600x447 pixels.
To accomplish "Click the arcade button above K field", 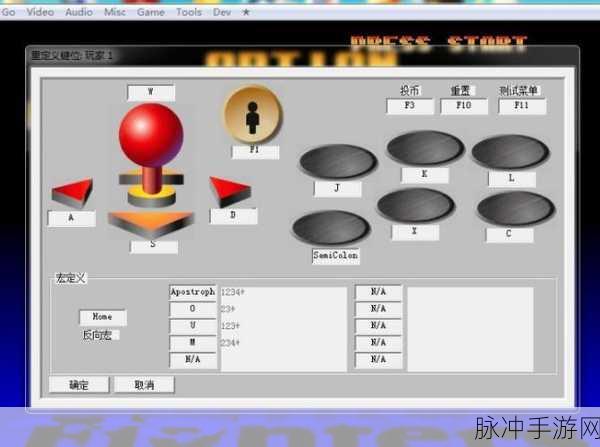I will pos(425,148).
